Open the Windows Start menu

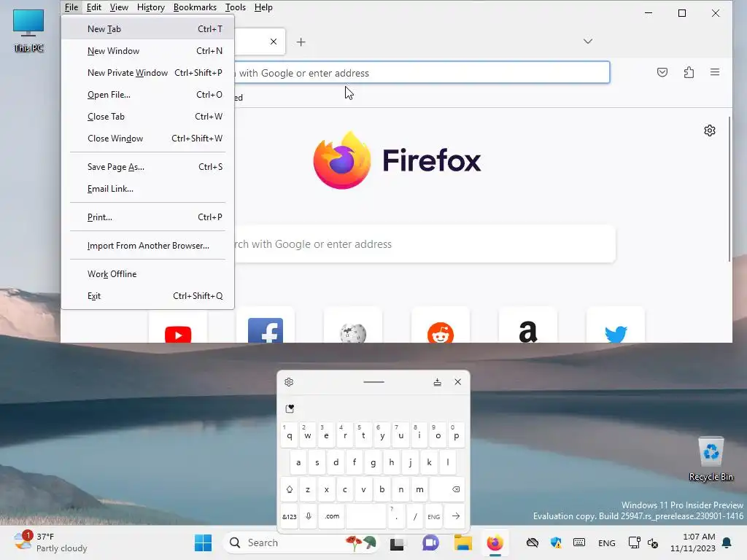pos(203,542)
